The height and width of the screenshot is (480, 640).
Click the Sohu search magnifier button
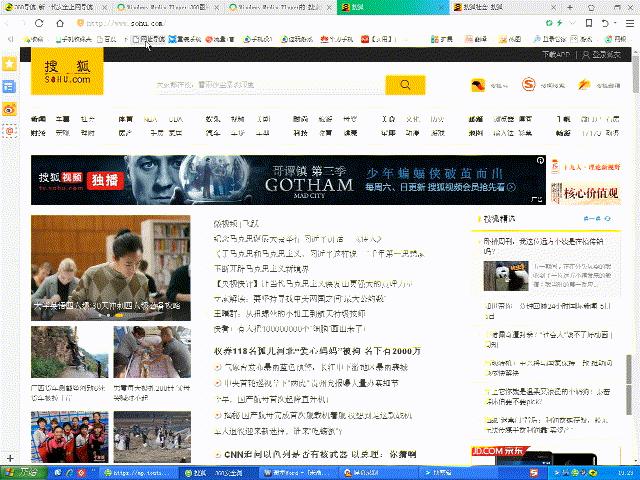pos(405,85)
